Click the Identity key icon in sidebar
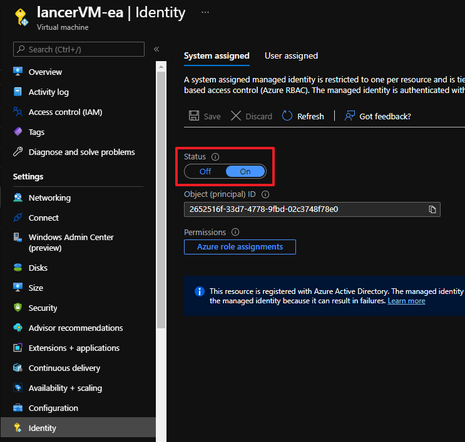Image resolution: width=465 pixels, height=442 pixels. coord(18,428)
